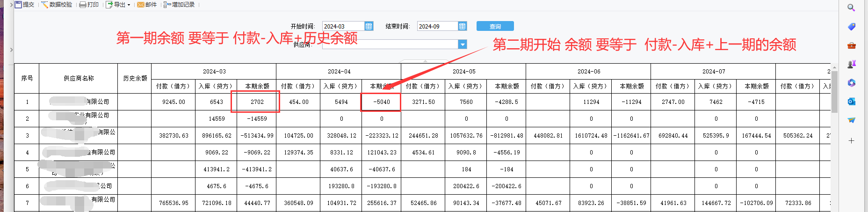Click the 邮件 envelope icon
This screenshot has height=212, width=868.
click(140, 5)
